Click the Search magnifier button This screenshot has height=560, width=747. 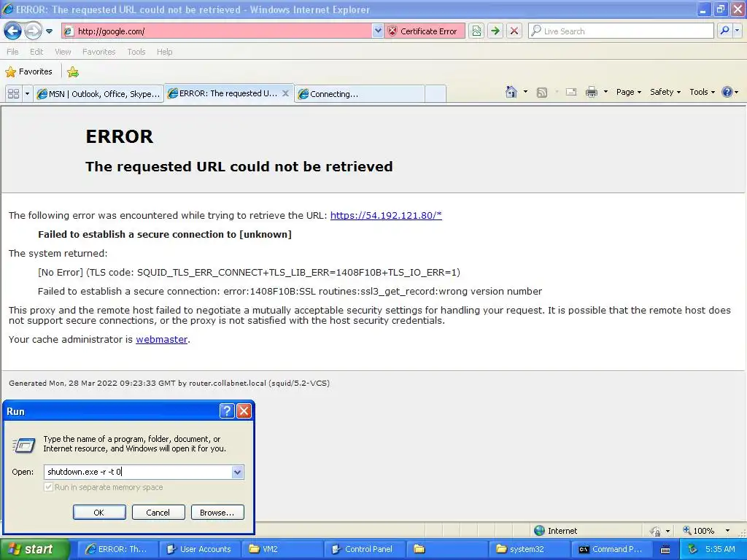tap(724, 31)
